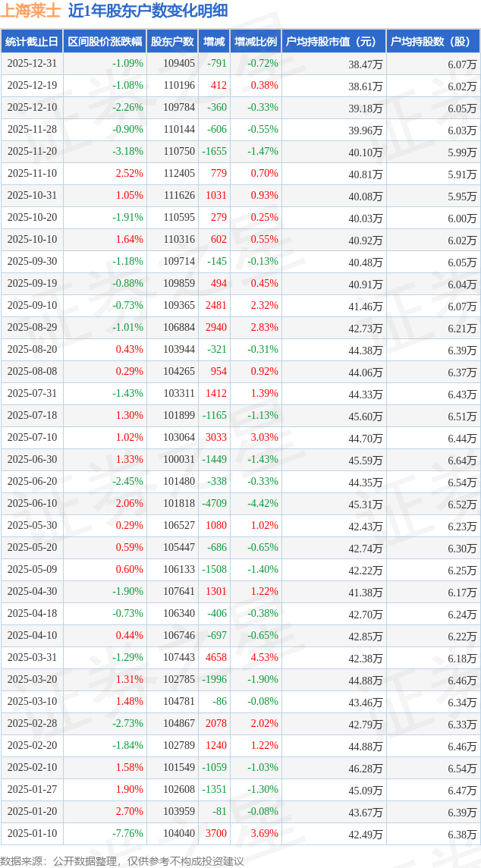Viewport: 481px width, 868px height.
Task: Click the 户均持股市值（元） column header
Action: tap(333, 42)
